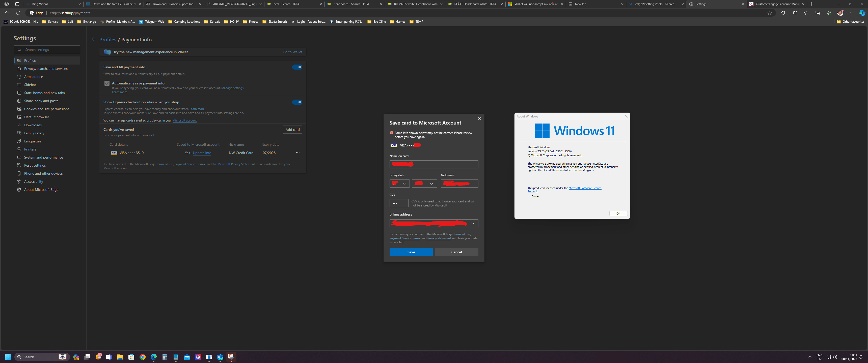Click the Copilot icon in Edge toolbar

[x=862, y=13]
